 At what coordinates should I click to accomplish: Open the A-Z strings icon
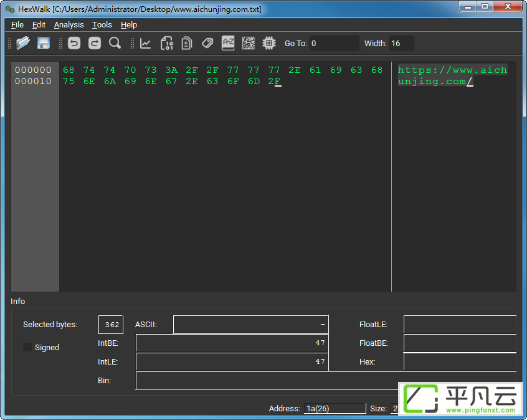[228, 43]
